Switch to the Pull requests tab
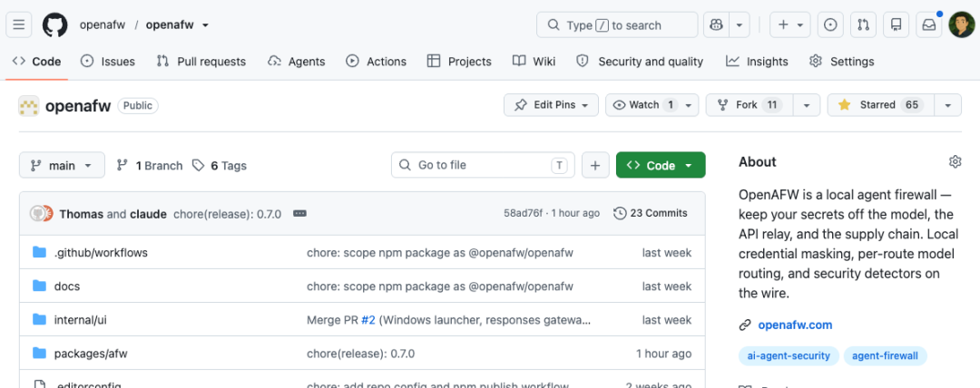Viewport: 980px width, 388px height. point(201,62)
